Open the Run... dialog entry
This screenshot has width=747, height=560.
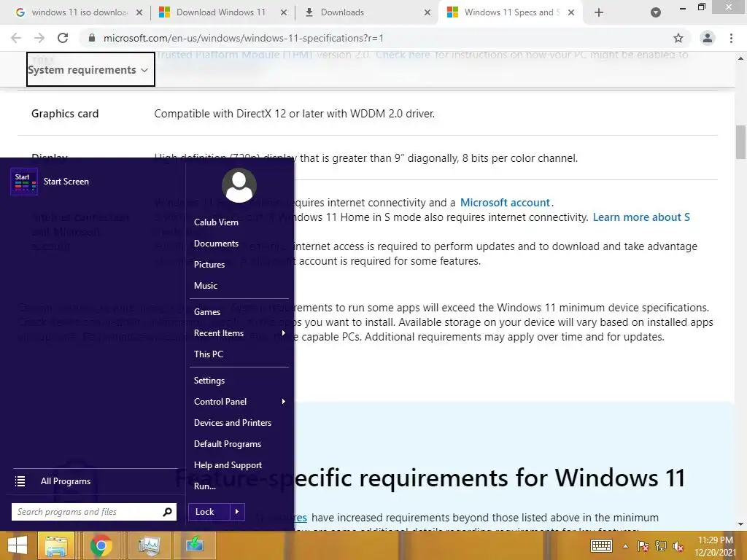point(205,486)
